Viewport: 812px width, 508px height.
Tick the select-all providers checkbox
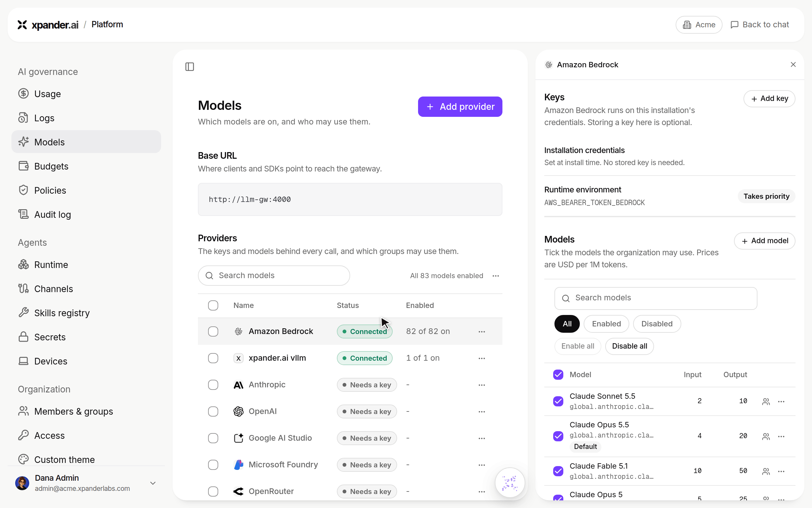[213, 305]
